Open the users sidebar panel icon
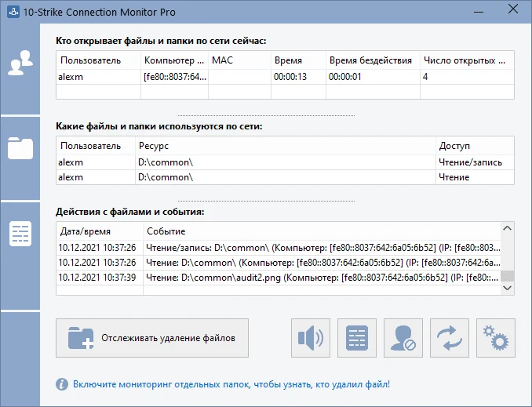Screen dimensions: 532x407 point(20,63)
